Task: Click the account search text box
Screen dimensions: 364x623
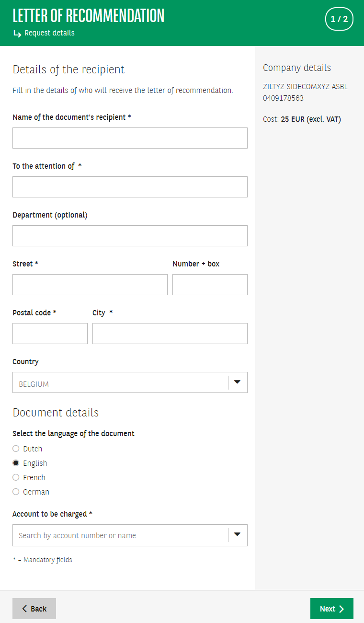Action: point(120,535)
